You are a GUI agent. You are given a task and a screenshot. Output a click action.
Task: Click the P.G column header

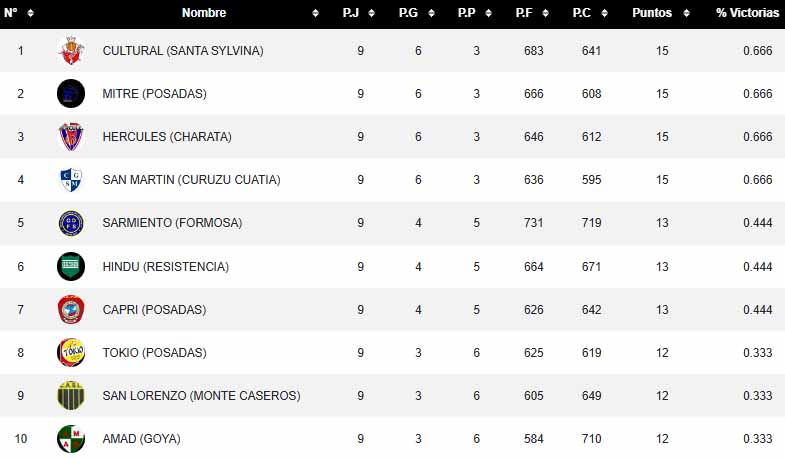[410, 13]
